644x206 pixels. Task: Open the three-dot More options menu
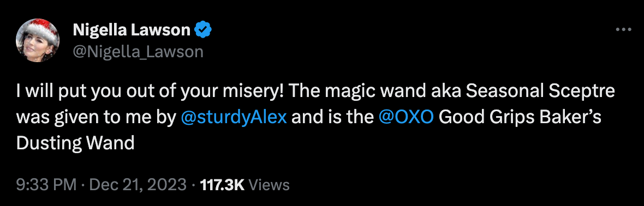pyautogui.click(x=624, y=29)
